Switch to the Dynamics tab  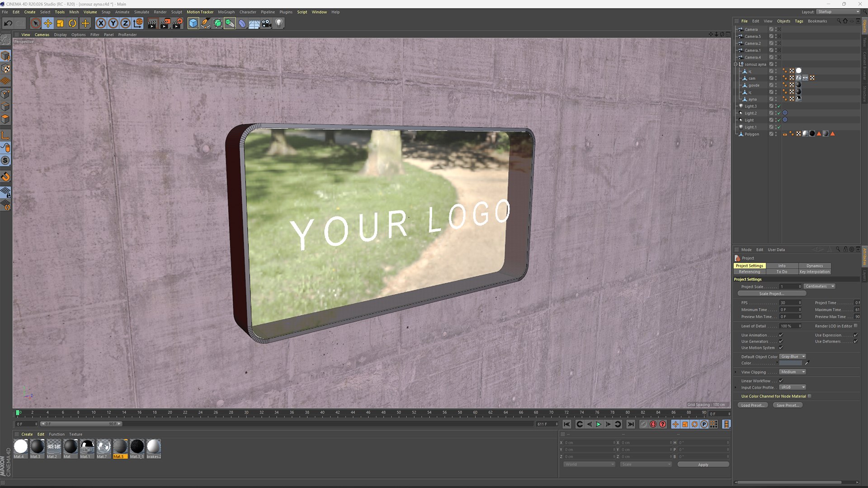(x=814, y=266)
